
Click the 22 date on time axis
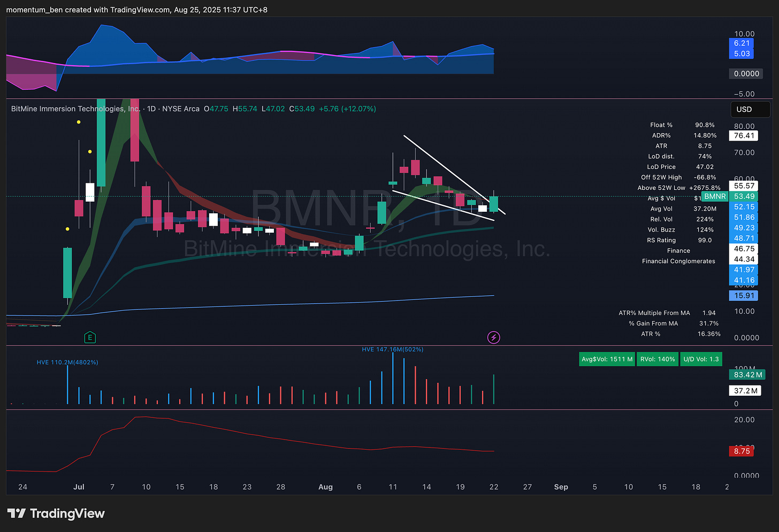494,487
